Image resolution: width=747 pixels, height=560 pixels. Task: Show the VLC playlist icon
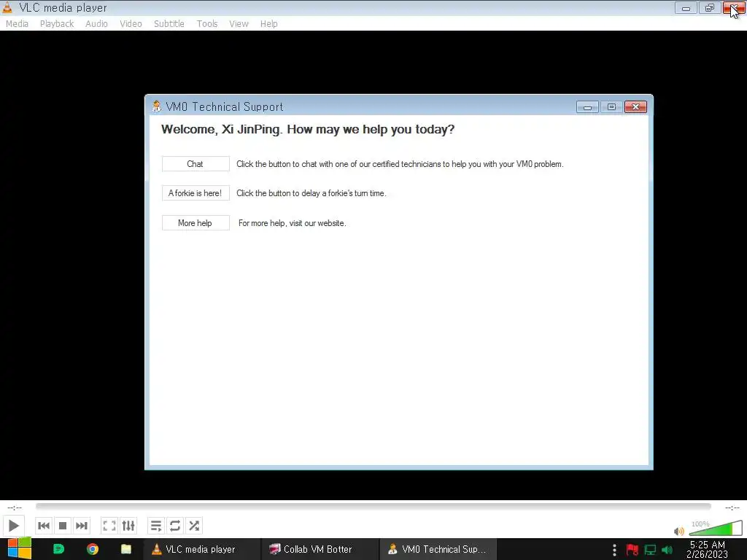pyautogui.click(x=156, y=526)
